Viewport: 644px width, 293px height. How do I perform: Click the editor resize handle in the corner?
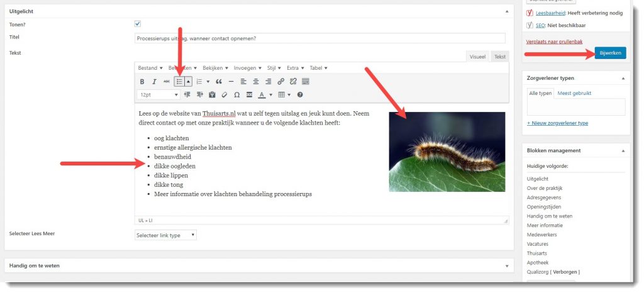pyautogui.click(x=506, y=221)
